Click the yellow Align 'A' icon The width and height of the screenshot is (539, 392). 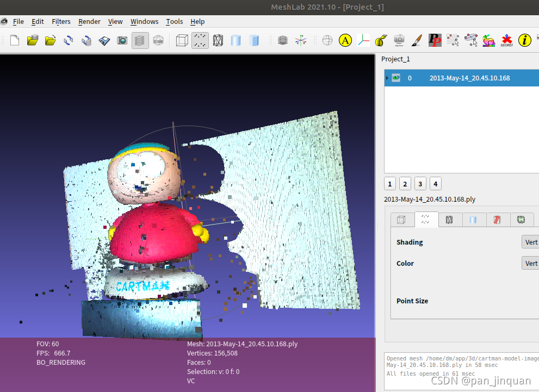pyautogui.click(x=345, y=41)
